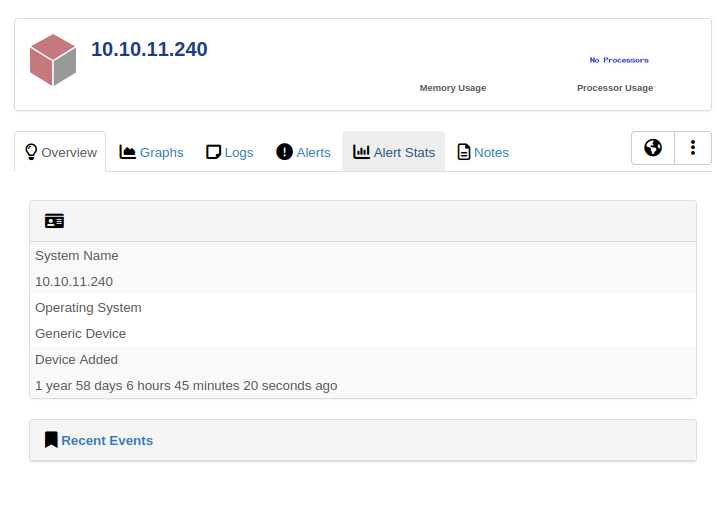
Task: Click the bookmark icon beside Recent Events
Action: click(x=51, y=440)
